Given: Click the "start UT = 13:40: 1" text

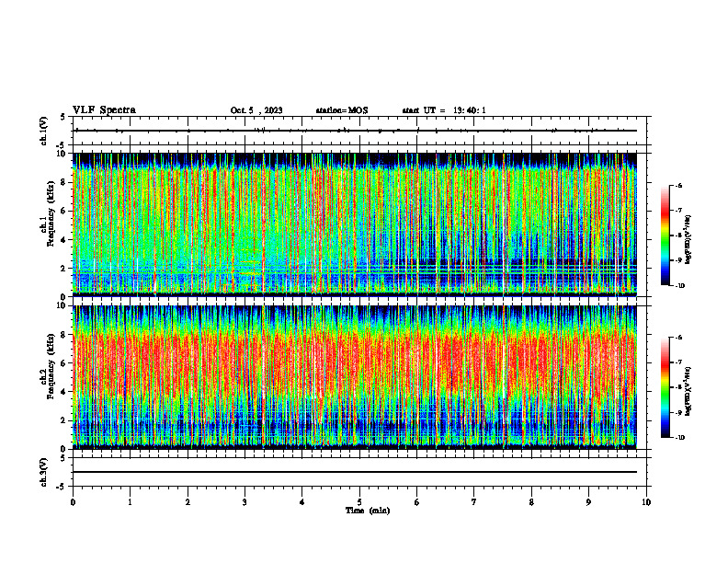Looking at the screenshot, I should [444, 110].
